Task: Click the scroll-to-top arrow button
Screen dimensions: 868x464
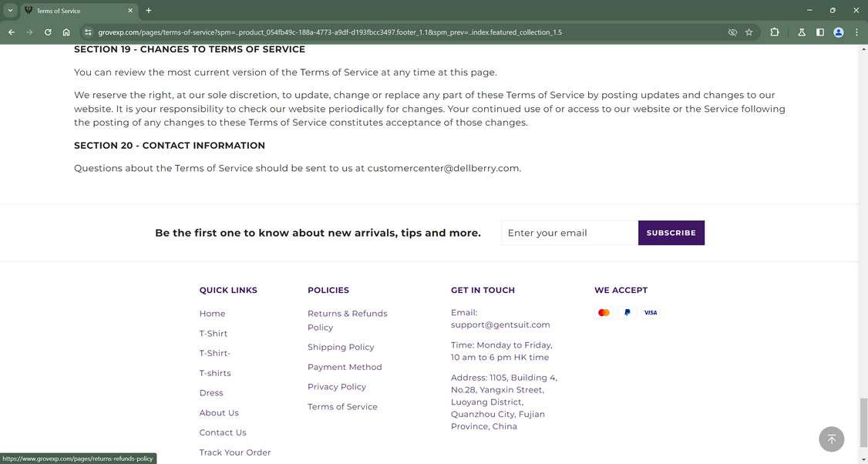Action: pyautogui.click(x=831, y=439)
